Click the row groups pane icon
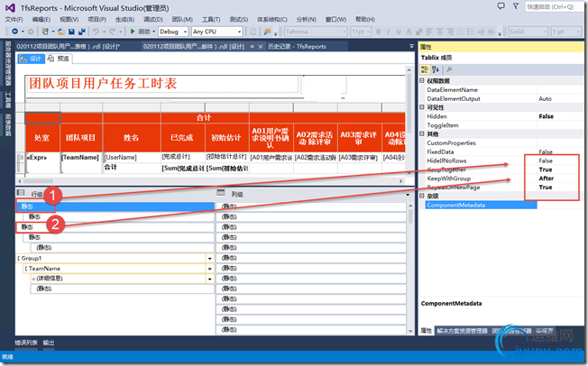This screenshot has height=366, width=588. tap(21, 193)
